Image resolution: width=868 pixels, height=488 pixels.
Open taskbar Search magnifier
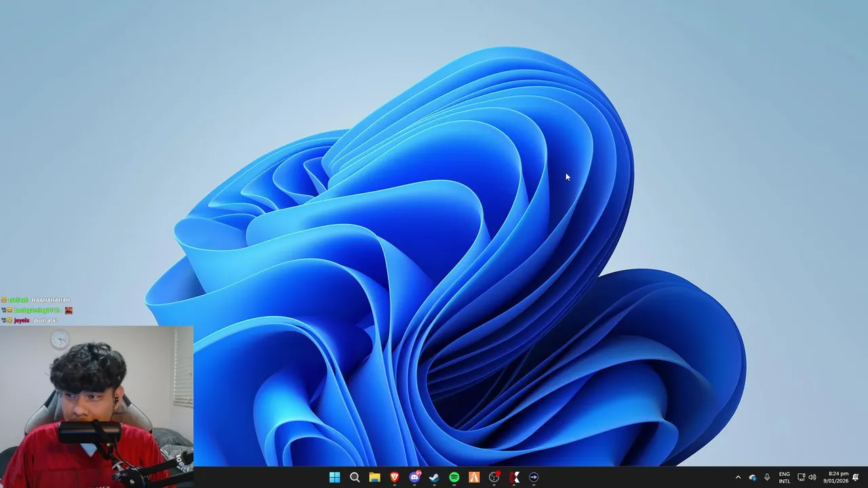[x=355, y=477]
